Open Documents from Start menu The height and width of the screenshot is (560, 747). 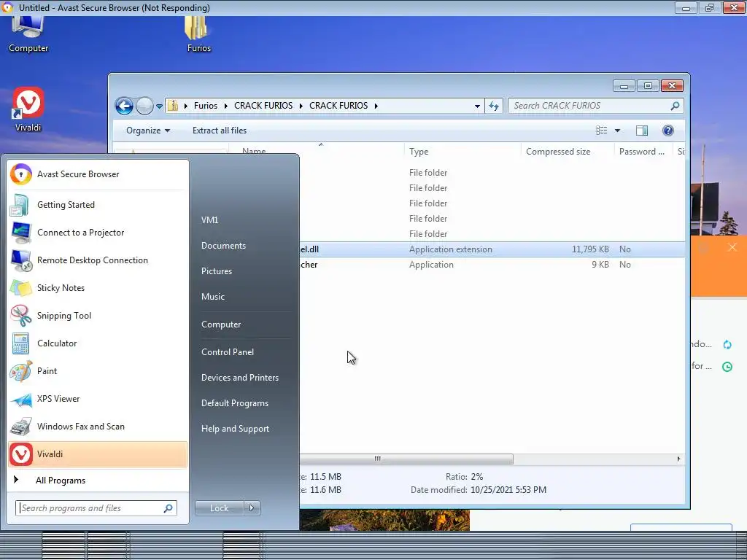click(x=223, y=246)
